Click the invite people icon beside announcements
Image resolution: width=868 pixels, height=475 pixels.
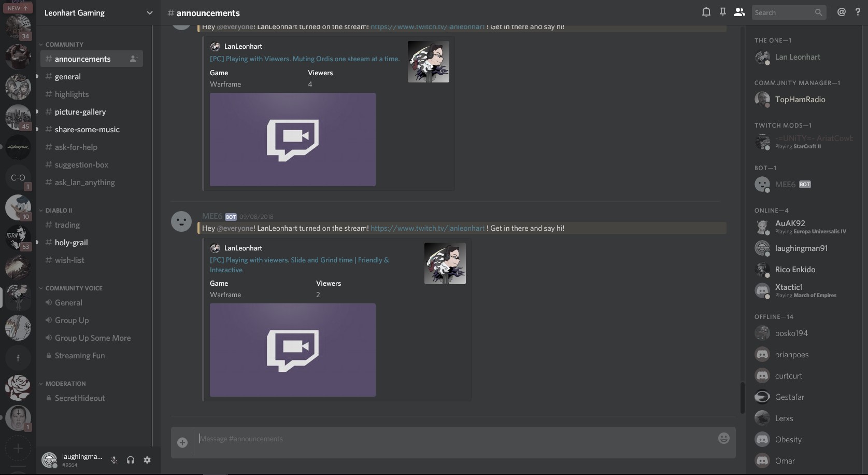tap(133, 59)
